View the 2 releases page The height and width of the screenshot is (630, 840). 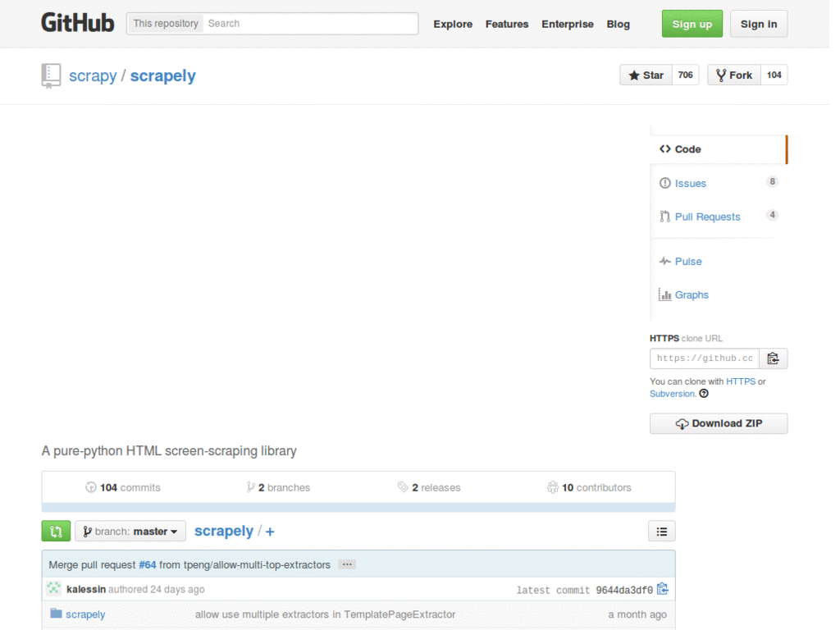(429, 487)
